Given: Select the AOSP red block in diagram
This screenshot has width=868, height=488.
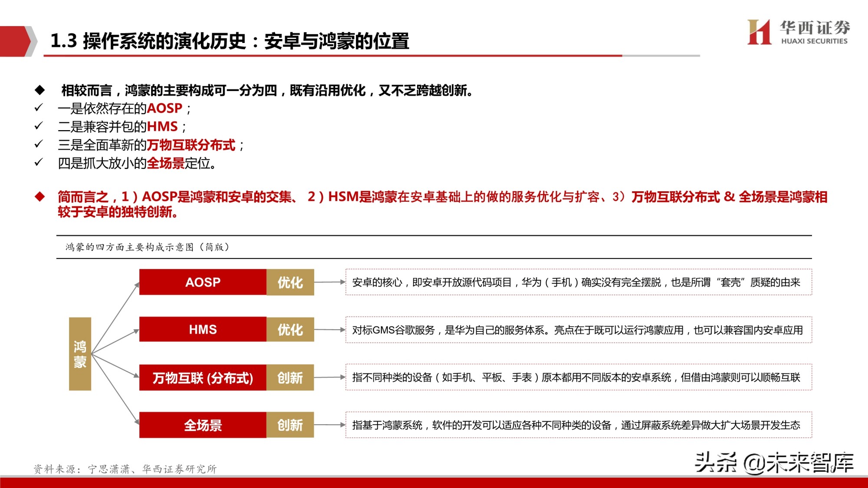Looking at the screenshot, I should [x=202, y=282].
